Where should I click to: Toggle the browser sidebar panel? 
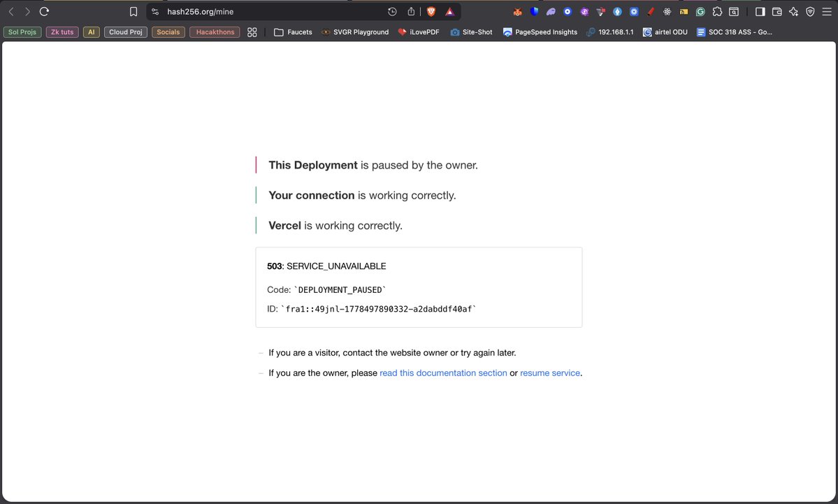760,11
